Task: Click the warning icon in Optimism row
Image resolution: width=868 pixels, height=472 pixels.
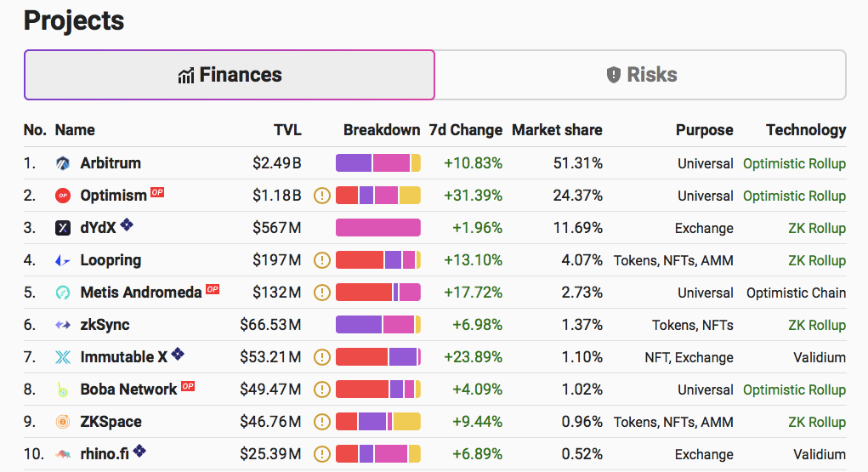Action: click(x=321, y=196)
